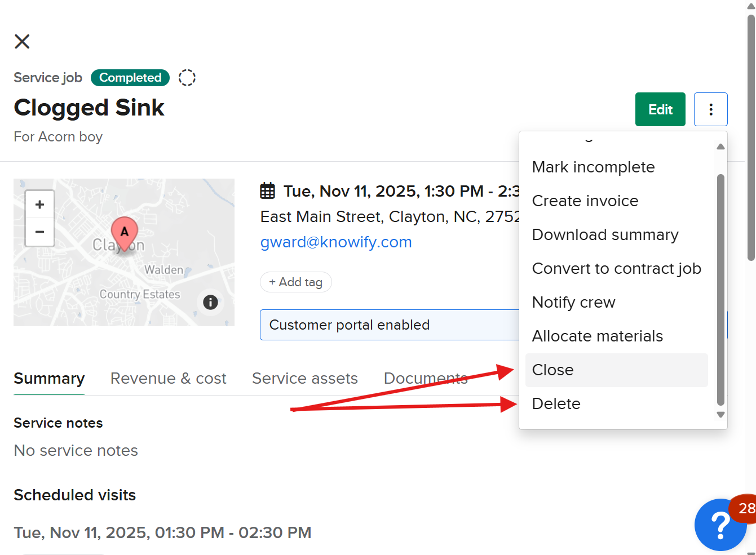This screenshot has height=555, width=756.
Task: Open the three-dot more options menu
Action: (710, 109)
